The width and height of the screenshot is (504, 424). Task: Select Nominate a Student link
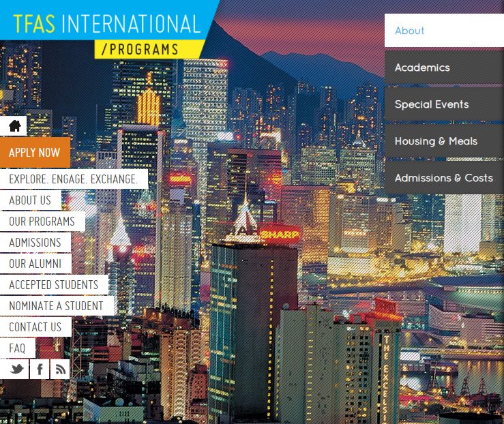coord(57,306)
